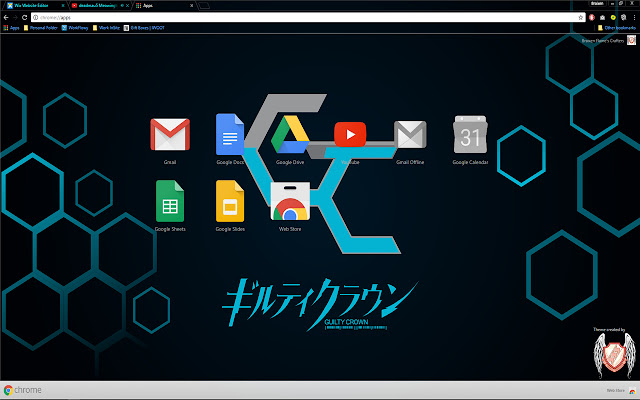Viewport: 640px width, 400px height.
Task: Click the Apps shortcut in bookmarks bar
Action: tap(11, 28)
